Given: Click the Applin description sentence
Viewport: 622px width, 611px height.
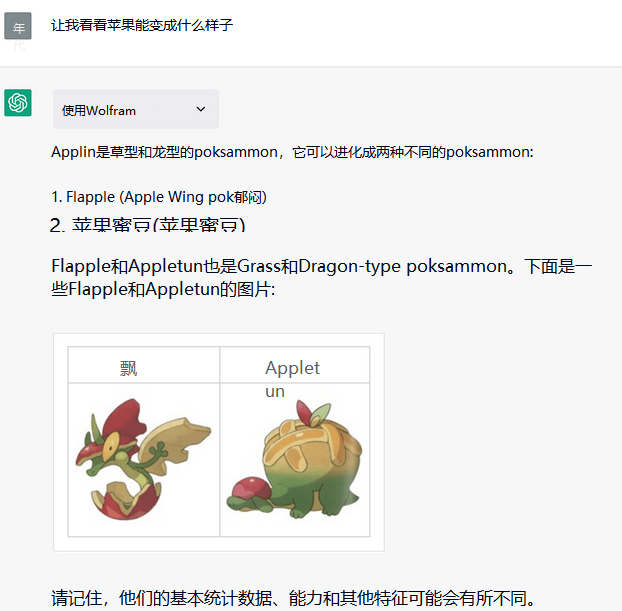Looking at the screenshot, I should [x=292, y=152].
